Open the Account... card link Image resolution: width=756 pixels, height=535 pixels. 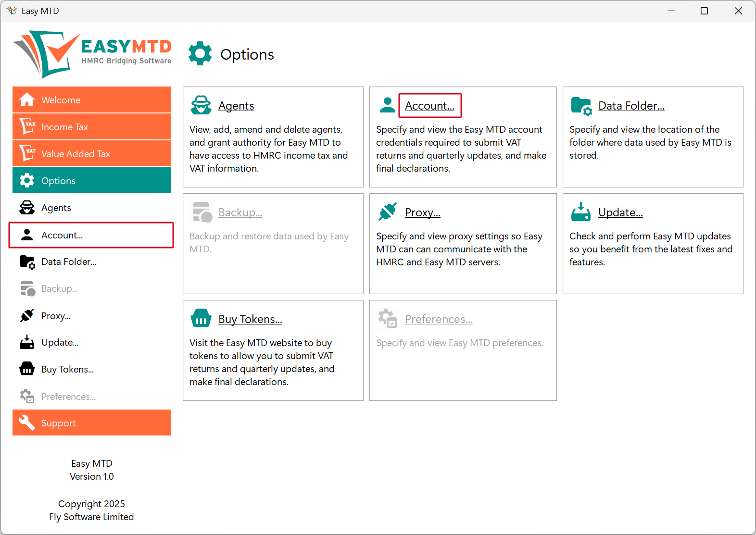429,106
